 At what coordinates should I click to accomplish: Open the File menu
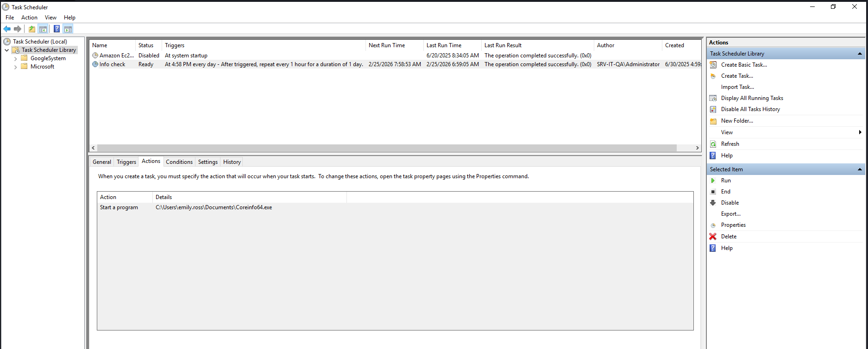pyautogui.click(x=10, y=18)
